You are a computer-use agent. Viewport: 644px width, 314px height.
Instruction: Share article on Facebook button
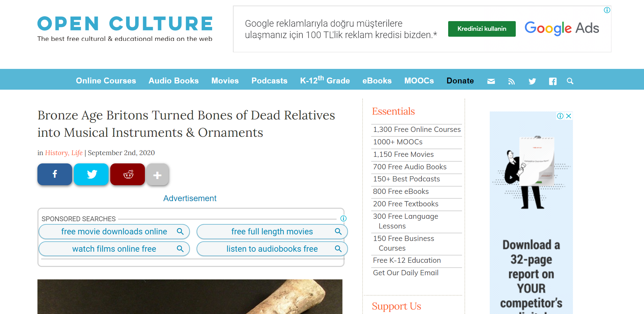tap(55, 174)
